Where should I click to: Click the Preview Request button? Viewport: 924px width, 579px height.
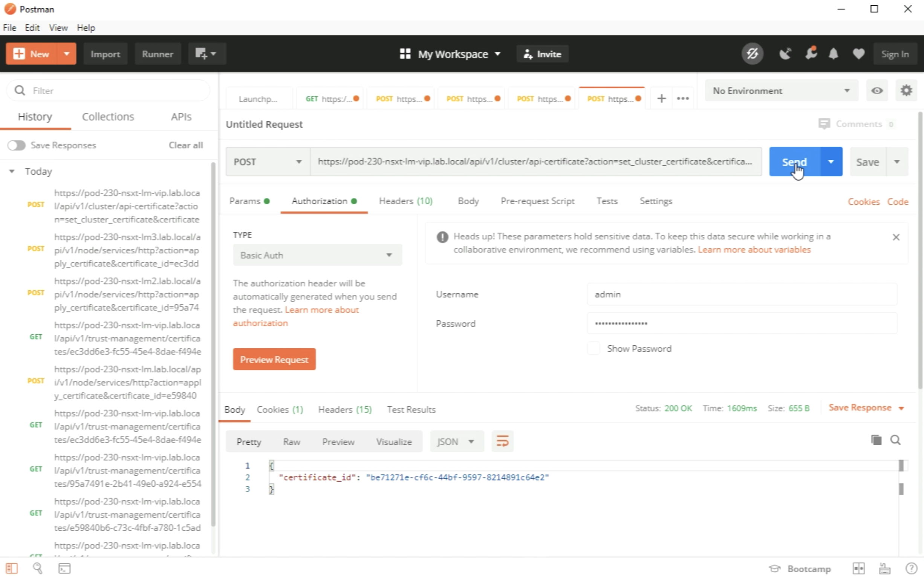point(274,359)
